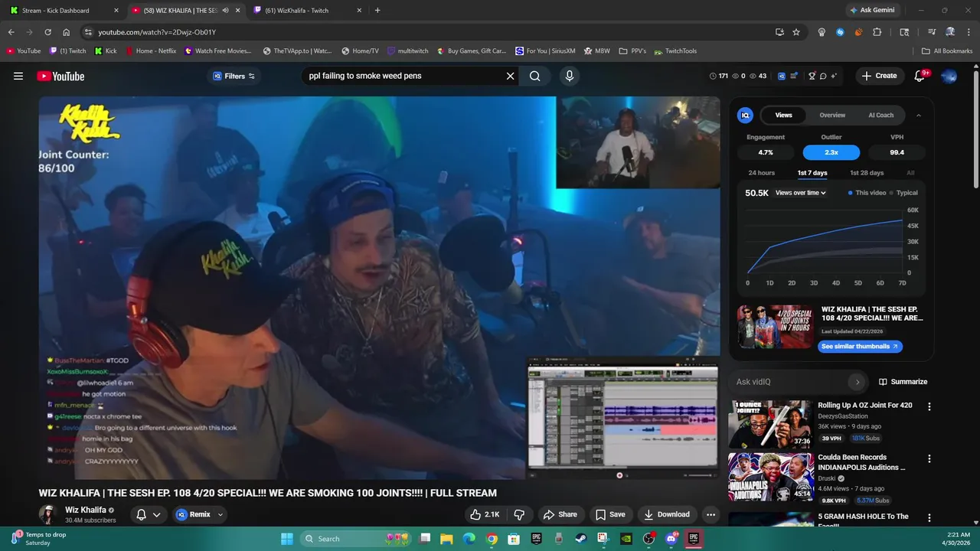Image resolution: width=980 pixels, height=551 pixels.
Task: Select the 24 hours time range
Action: point(761,173)
